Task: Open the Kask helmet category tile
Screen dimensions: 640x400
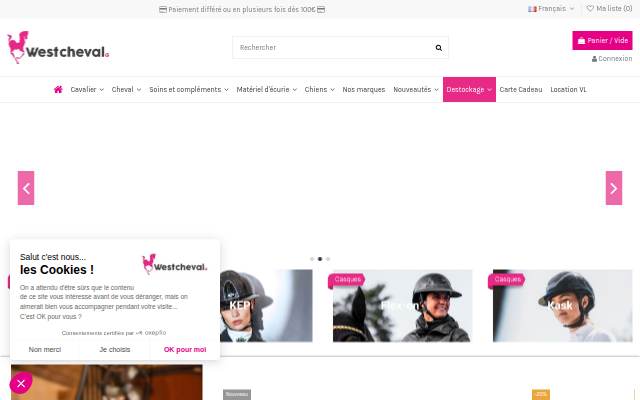Action: click(x=562, y=306)
